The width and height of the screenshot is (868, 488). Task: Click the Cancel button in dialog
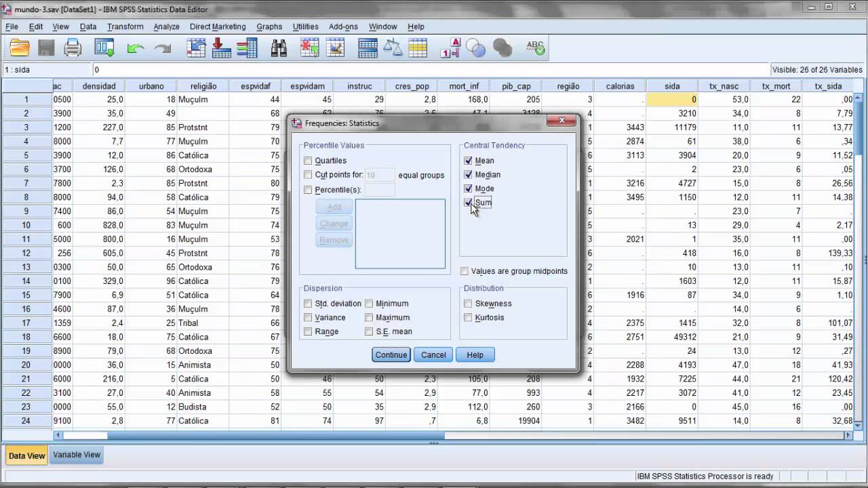pyautogui.click(x=433, y=354)
